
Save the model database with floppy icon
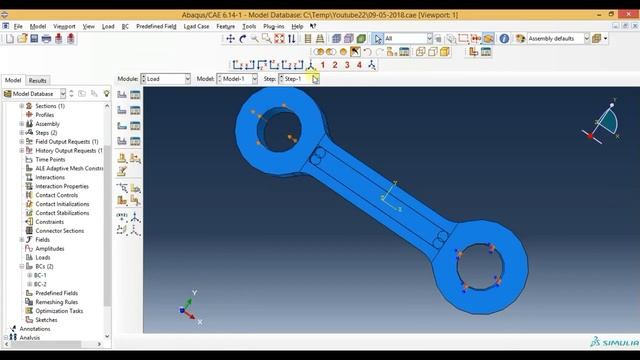[x=34, y=39]
